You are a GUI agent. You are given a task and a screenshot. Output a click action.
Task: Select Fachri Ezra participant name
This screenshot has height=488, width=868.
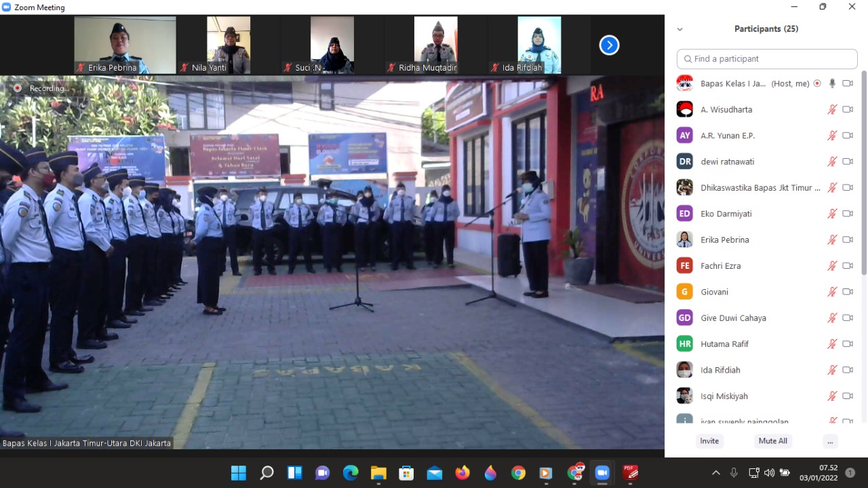coord(721,266)
